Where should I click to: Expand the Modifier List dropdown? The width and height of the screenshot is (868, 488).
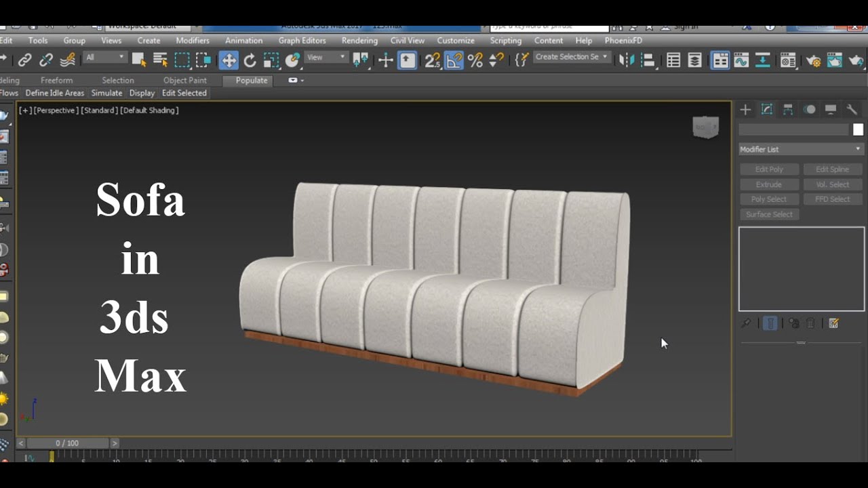(x=801, y=149)
